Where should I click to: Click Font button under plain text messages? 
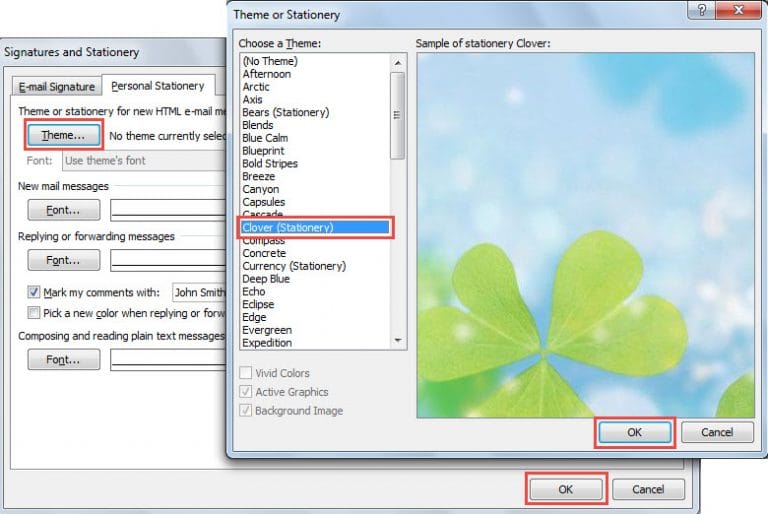[x=64, y=360]
